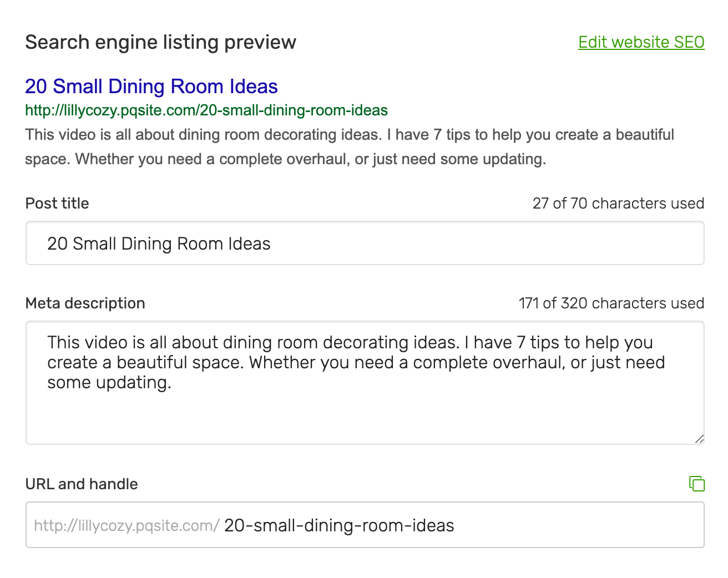Click into the Meta description text area
The image size is (728, 578).
tap(365, 383)
